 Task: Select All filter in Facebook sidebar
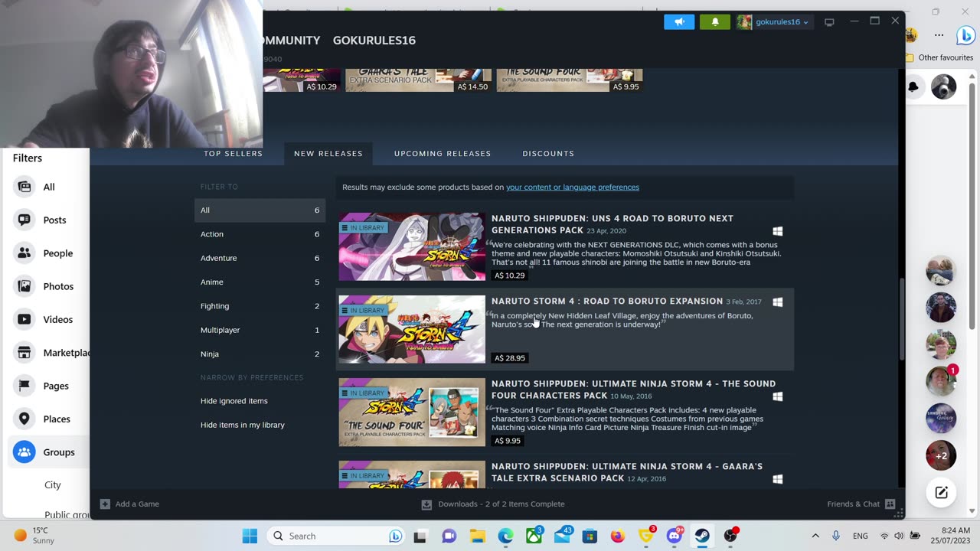(x=47, y=187)
